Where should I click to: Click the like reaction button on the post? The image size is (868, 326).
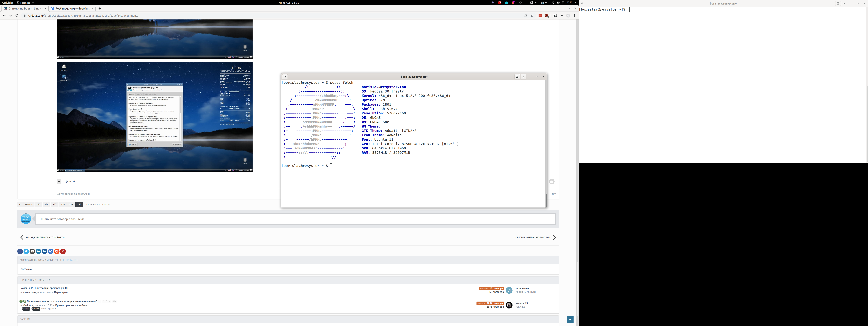tap(552, 182)
